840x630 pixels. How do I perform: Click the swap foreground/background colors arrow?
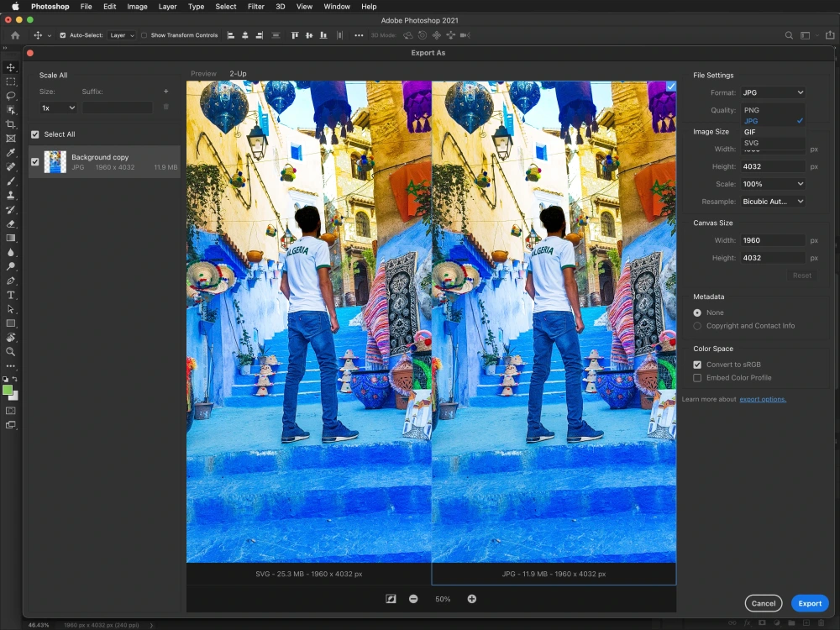[14, 379]
